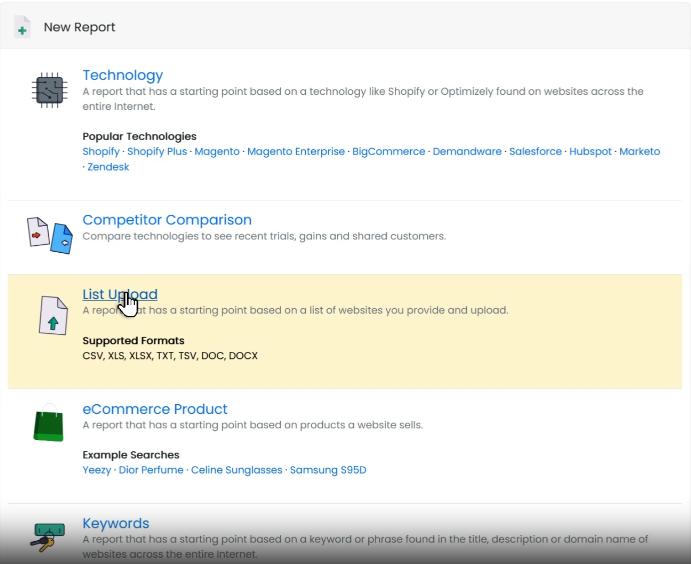Click the Supported Formats heading
Viewport: 691px width, 564px height.
[x=134, y=341]
